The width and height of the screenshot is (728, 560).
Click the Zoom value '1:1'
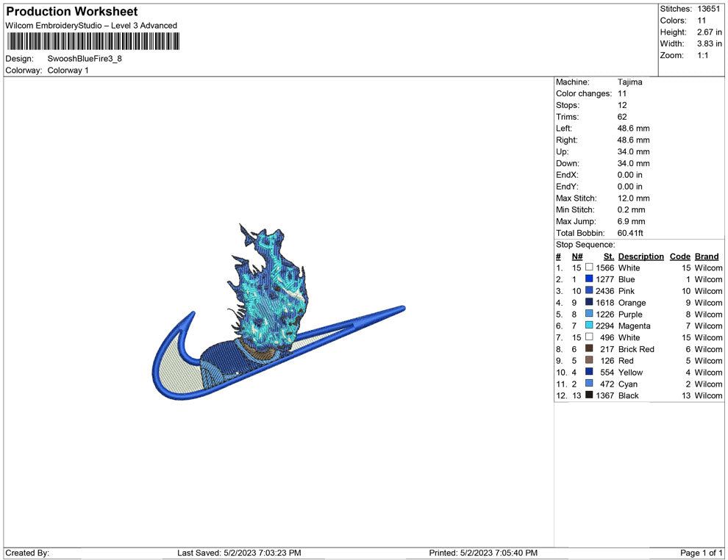[703, 55]
